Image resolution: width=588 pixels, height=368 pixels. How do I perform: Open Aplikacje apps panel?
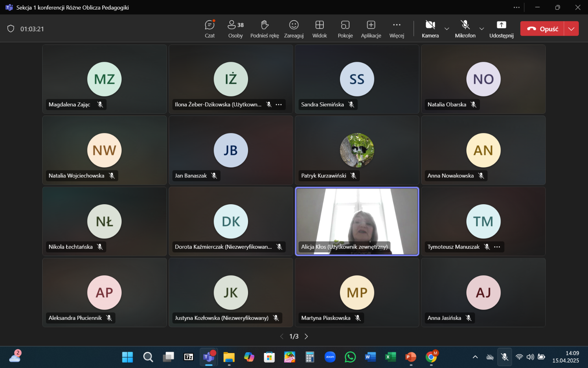coord(371,29)
